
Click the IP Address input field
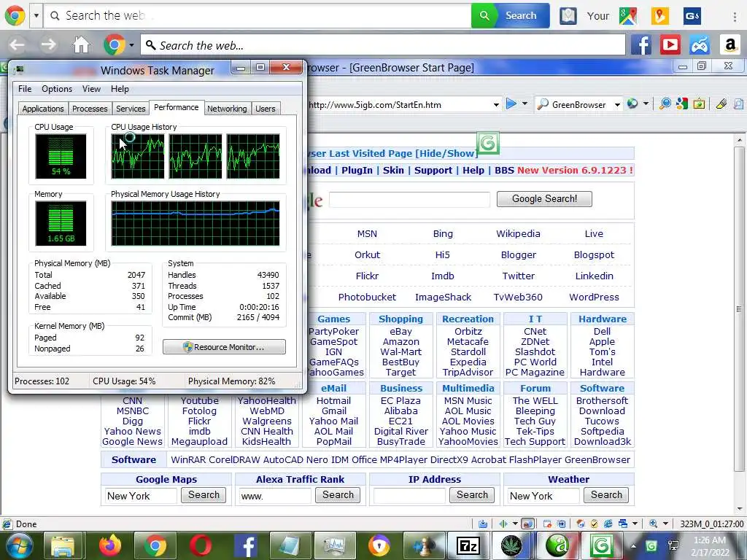tap(409, 496)
